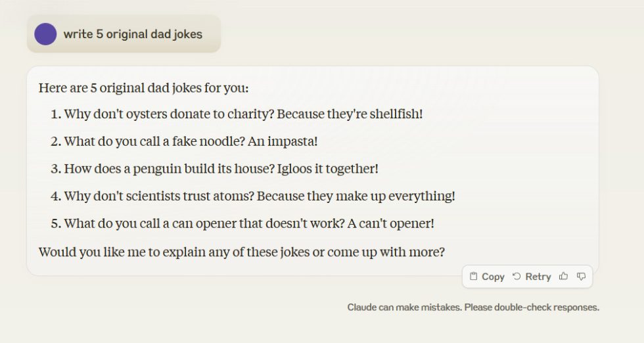
Task: Click the clipboard icon beside Copy
Action: pyautogui.click(x=473, y=277)
